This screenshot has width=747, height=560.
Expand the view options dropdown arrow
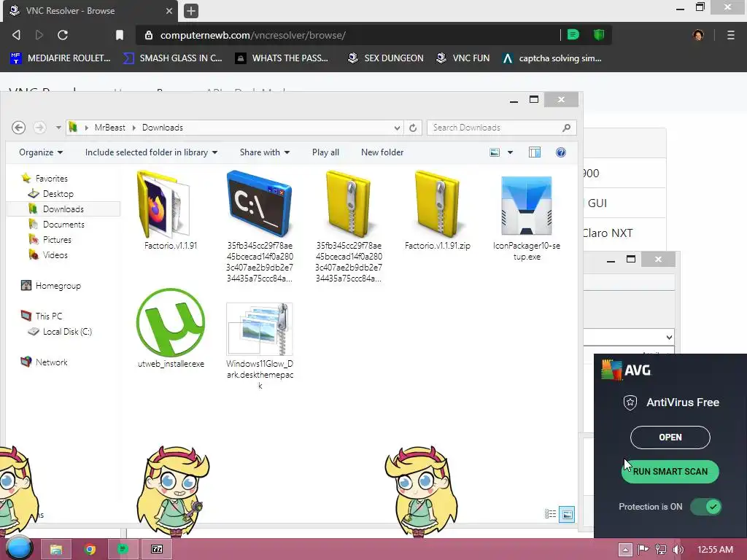click(x=510, y=152)
